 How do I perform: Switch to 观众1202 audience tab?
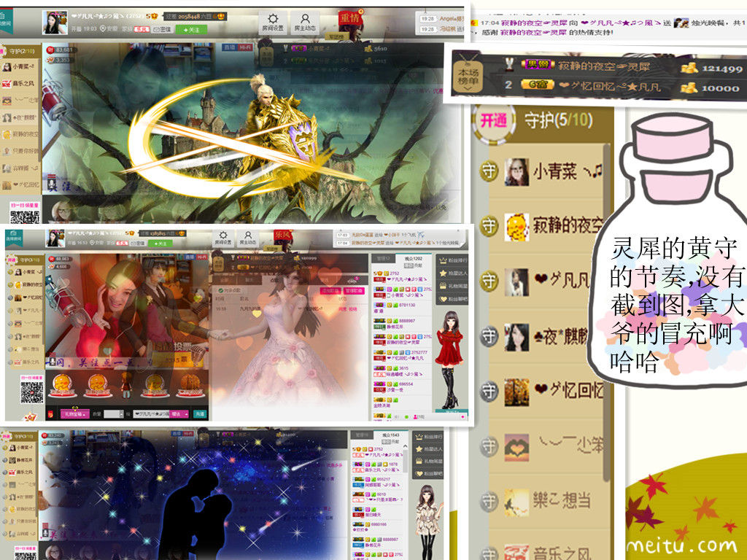click(413, 259)
